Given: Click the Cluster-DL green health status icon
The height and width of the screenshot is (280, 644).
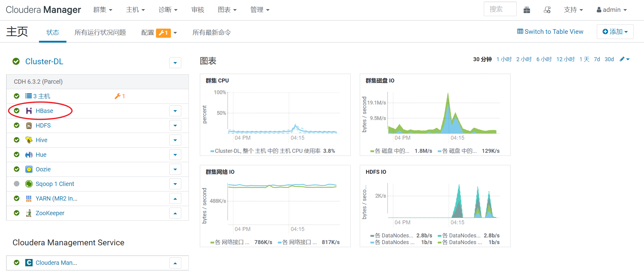Looking at the screenshot, I should [x=16, y=61].
